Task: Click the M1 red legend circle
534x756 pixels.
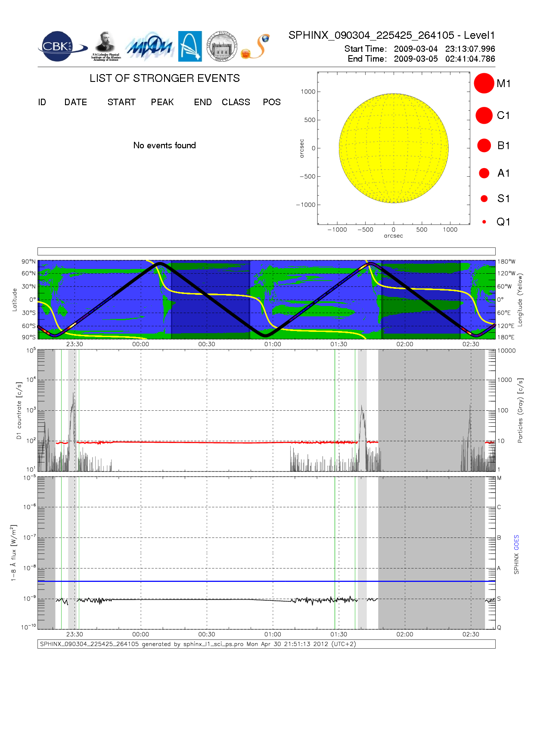Action: [x=484, y=83]
